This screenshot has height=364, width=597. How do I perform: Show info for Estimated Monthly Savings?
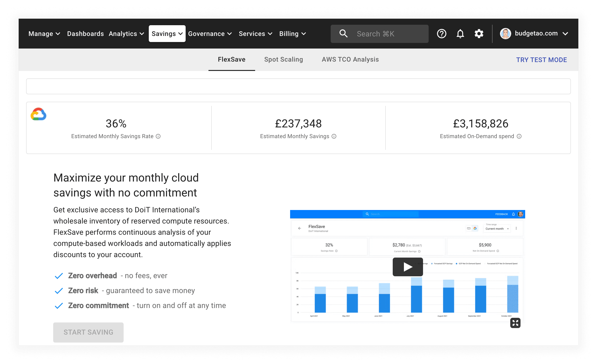tap(334, 136)
